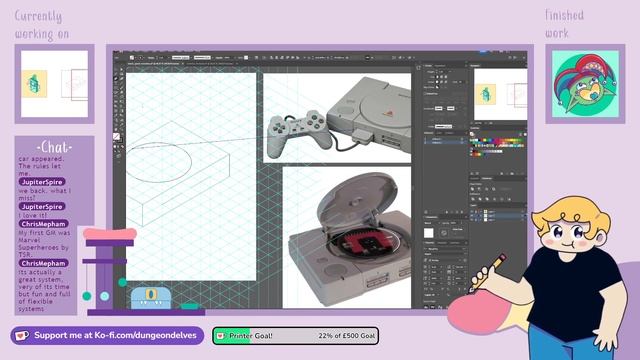Select the Scale tool
Image resolution: width=640 pixels, height=360 pixels.
pyautogui.click(x=121, y=96)
